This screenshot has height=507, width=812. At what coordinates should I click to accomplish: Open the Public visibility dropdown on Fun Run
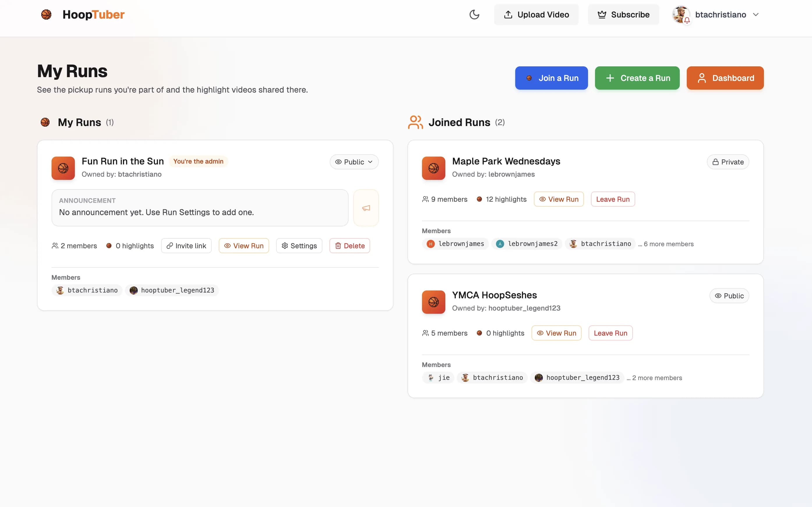click(354, 162)
